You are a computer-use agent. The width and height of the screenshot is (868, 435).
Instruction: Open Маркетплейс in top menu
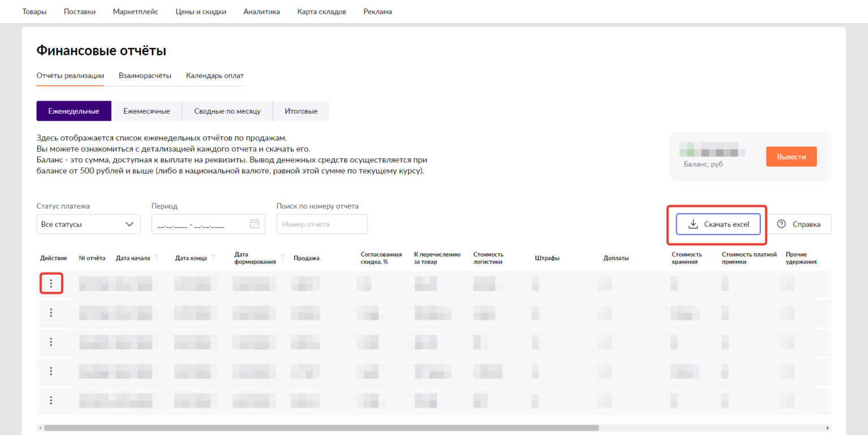click(x=136, y=11)
